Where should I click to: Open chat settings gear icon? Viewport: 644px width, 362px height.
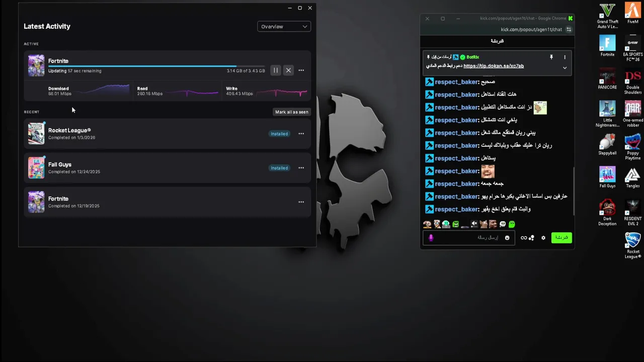pyautogui.click(x=543, y=238)
